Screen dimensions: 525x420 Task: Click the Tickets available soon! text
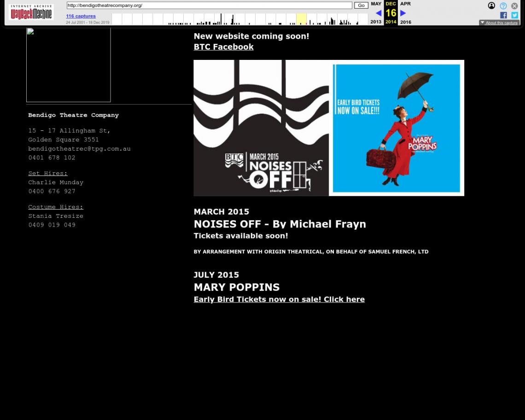click(x=241, y=236)
